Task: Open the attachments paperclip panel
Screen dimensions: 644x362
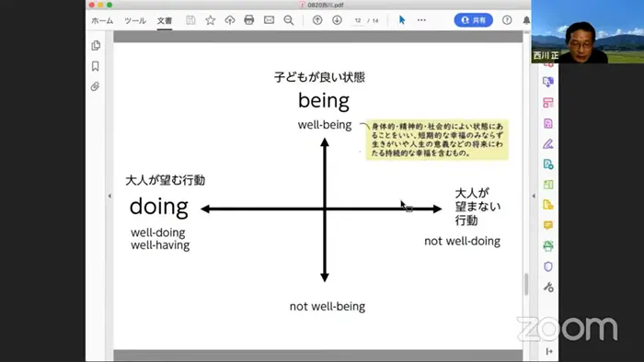Action: (96, 86)
